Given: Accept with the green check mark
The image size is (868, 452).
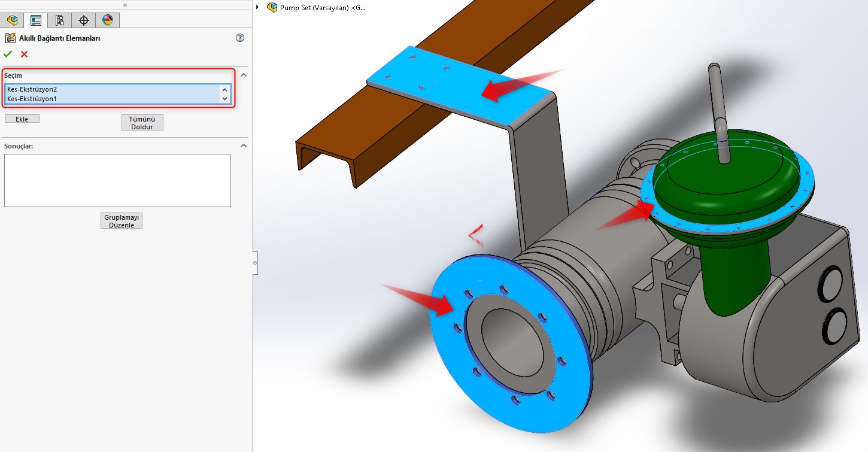Looking at the screenshot, I should [x=8, y=54].
